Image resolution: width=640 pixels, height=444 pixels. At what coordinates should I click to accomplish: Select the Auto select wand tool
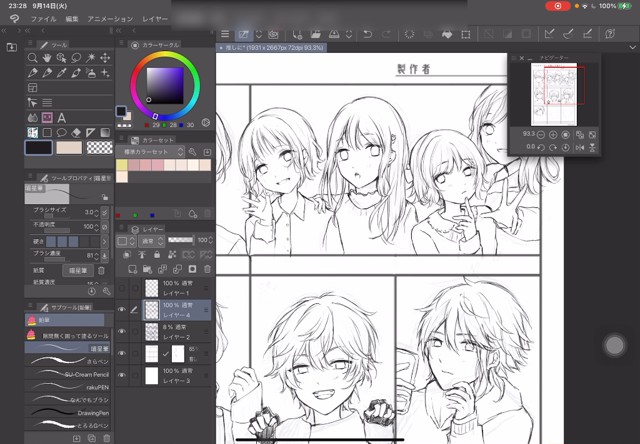pos(91,58)
